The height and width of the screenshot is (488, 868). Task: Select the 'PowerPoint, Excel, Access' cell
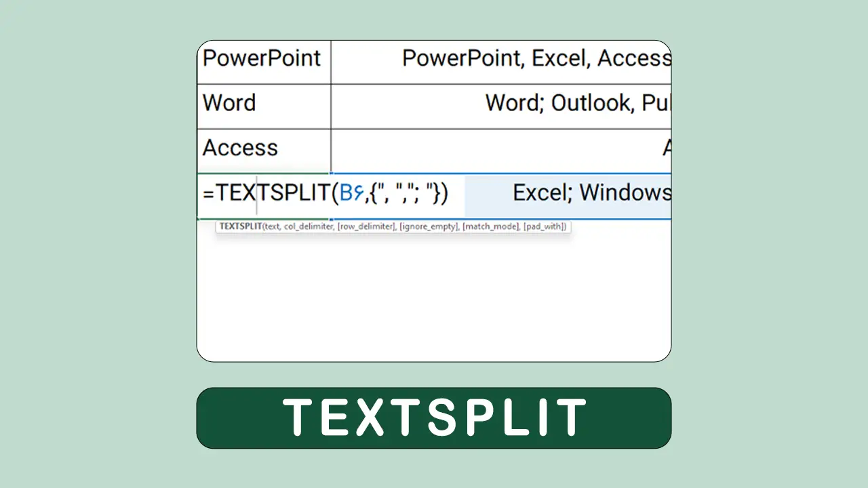point(501,62)
